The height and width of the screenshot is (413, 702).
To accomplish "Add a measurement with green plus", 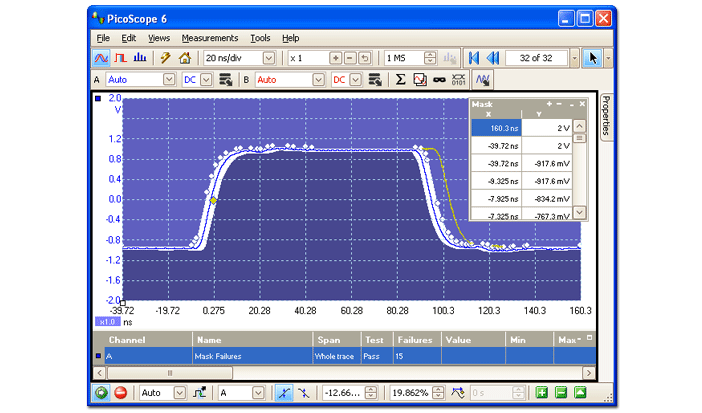I will click(x=542, y=393).
